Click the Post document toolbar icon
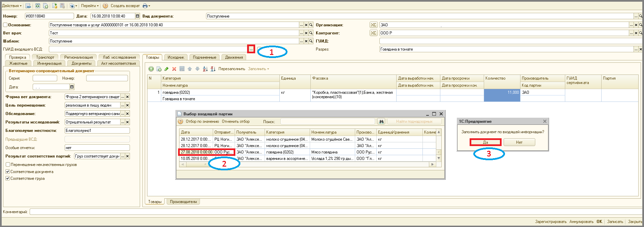The height and width of the screenshot is (227, 644). click(55, 6)
